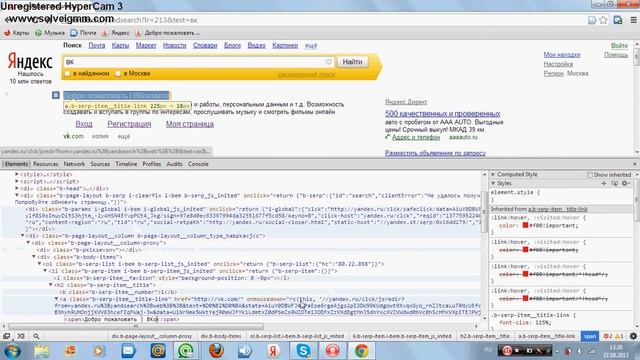The image size is (640, 360).
Task: Switch to the Resources tab
Action: (x=45, y=164)
